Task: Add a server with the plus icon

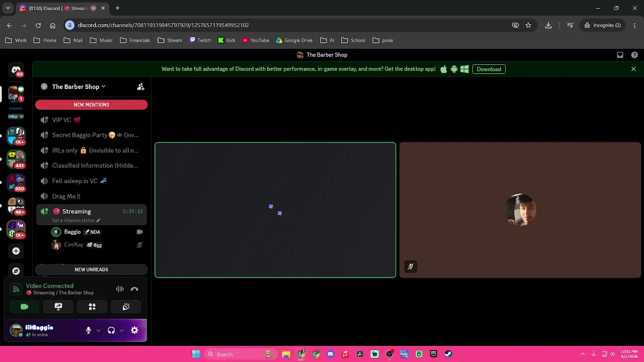Action: coord(16,251)
